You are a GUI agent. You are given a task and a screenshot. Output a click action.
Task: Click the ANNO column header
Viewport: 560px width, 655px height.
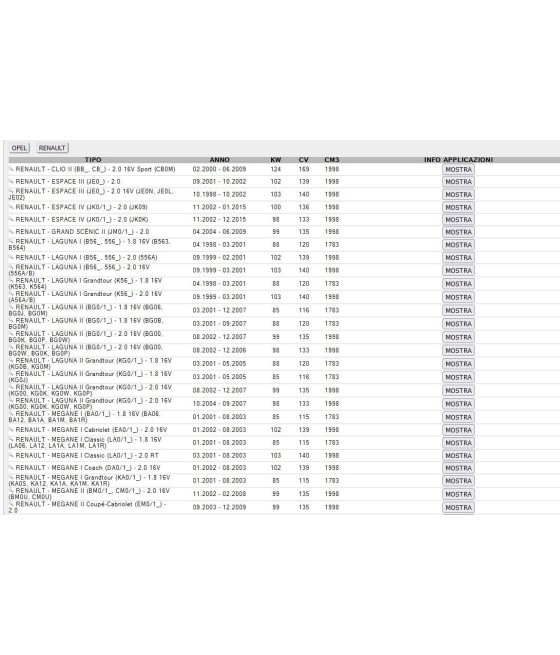click(220, 160)
